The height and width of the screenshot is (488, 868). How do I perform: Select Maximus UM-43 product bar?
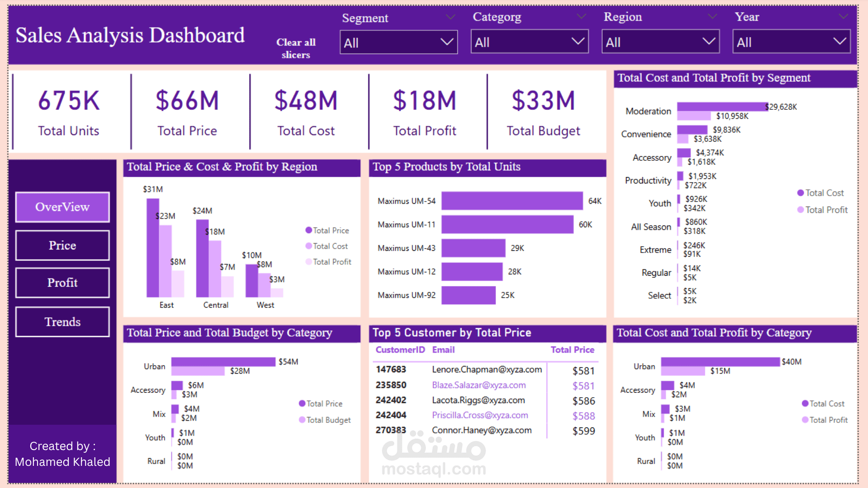tap(473, 248)
